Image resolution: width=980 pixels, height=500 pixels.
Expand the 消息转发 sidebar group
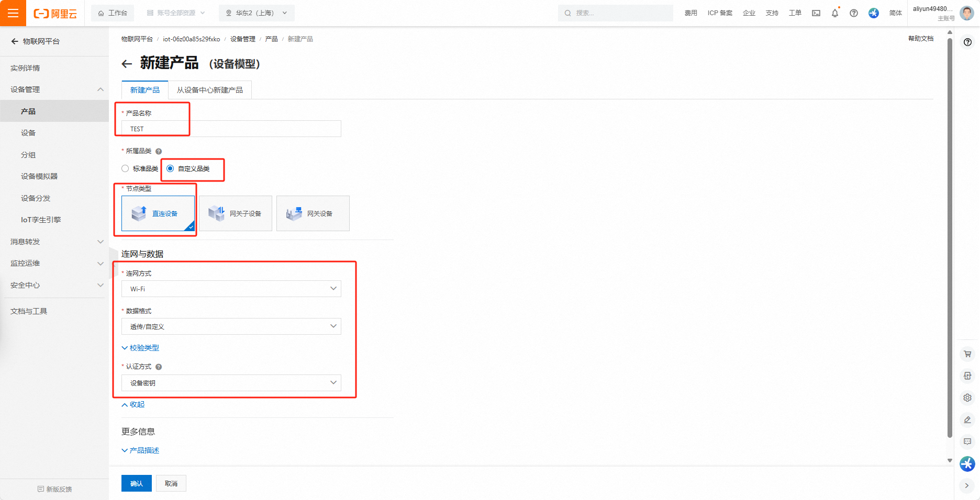54,242
